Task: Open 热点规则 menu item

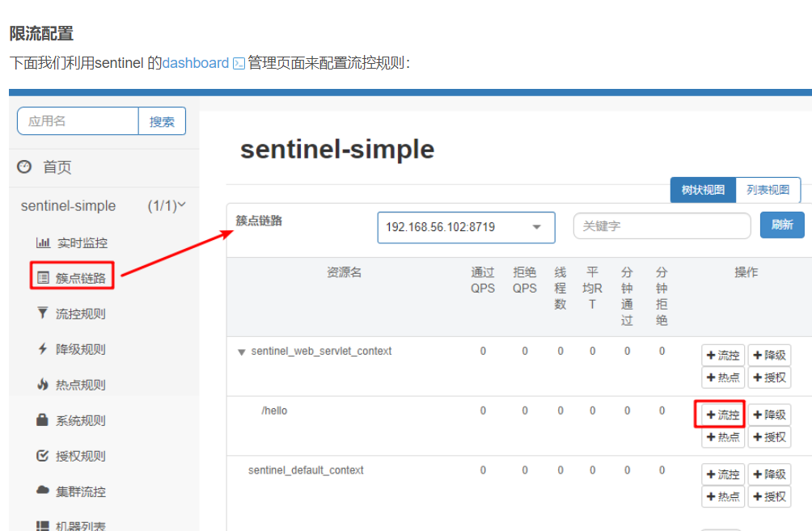Action: (80, 385)
